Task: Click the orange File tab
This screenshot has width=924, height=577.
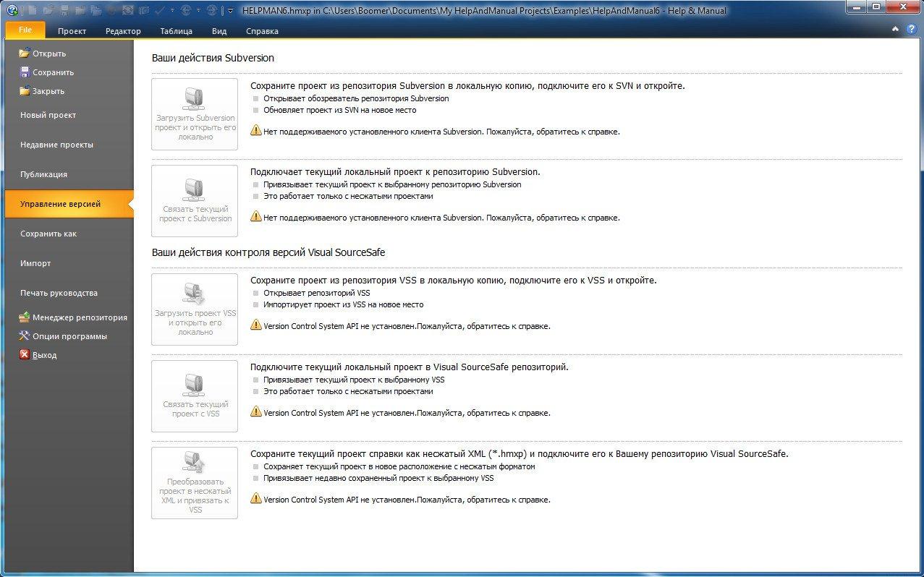Action: (x=25, y=30)
